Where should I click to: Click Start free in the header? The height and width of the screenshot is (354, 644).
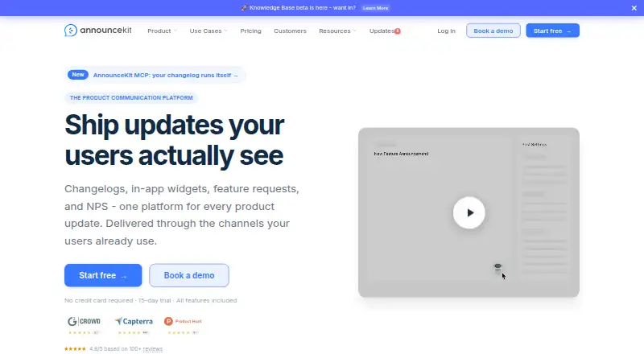[x=552, y=31]
